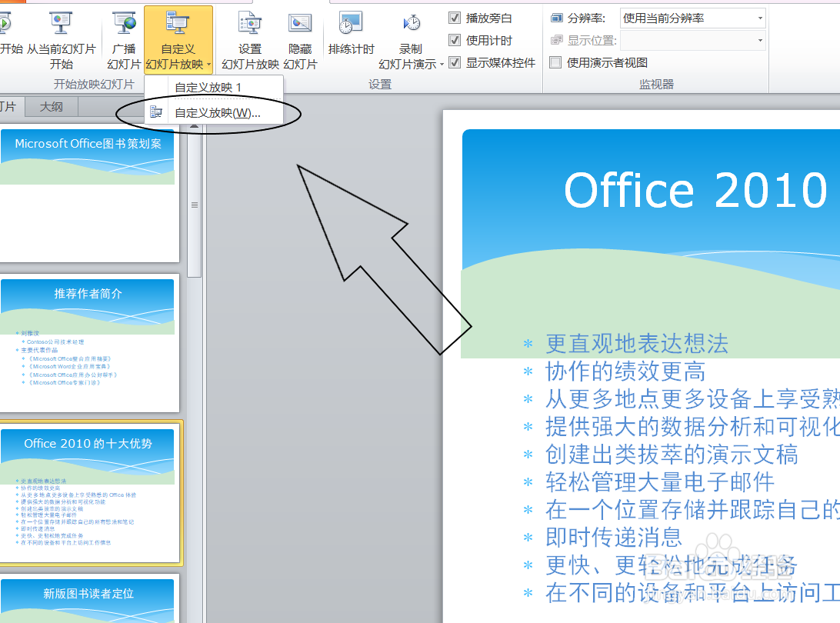Toggle the 播放旁白 checkbox
Screen dimensions: 840x623
coord(455,18)
